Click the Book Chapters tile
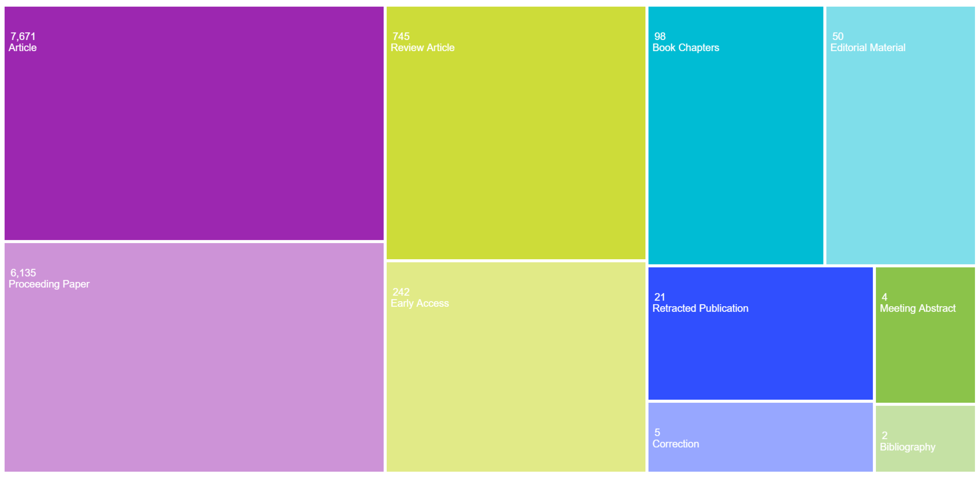Screen dimensions: 980x477 [735, 152]
